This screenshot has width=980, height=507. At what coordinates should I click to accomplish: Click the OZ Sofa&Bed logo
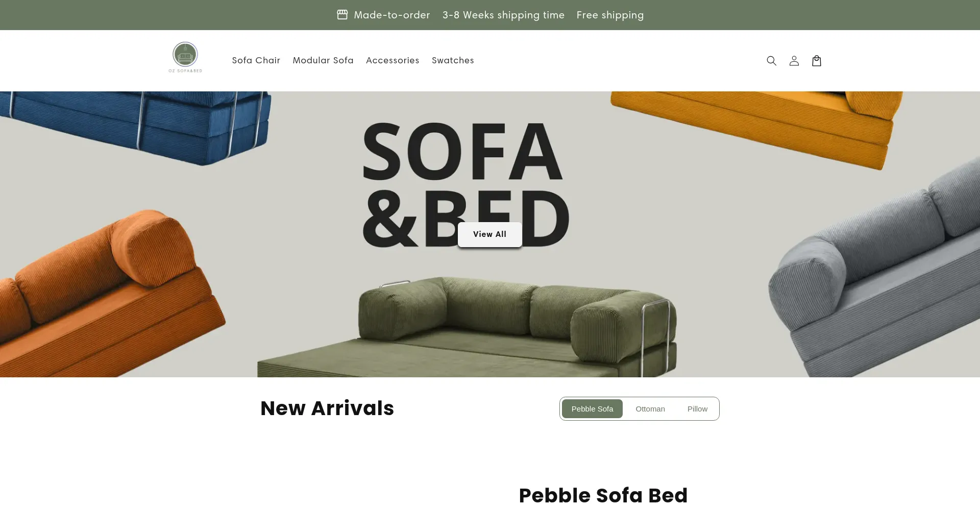pyautogui.click(x=185, y=57)
